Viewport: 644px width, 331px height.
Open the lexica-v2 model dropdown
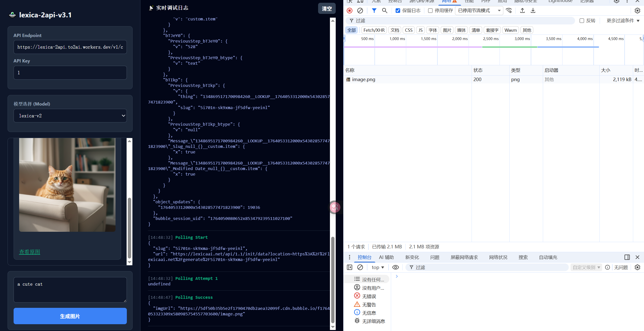(70, 116)
